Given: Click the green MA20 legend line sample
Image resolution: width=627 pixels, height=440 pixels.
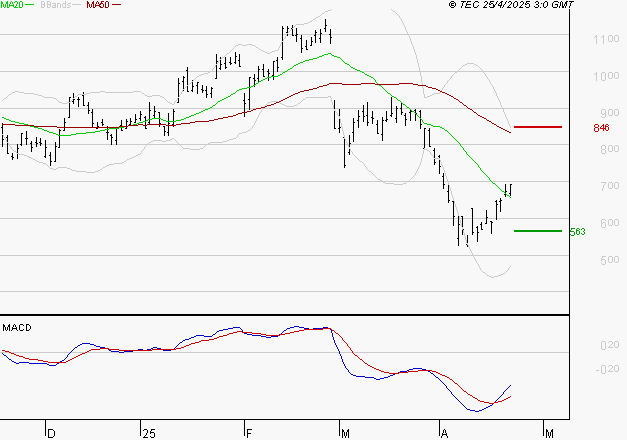Looking at the screenshot, I should coord(32,6).
